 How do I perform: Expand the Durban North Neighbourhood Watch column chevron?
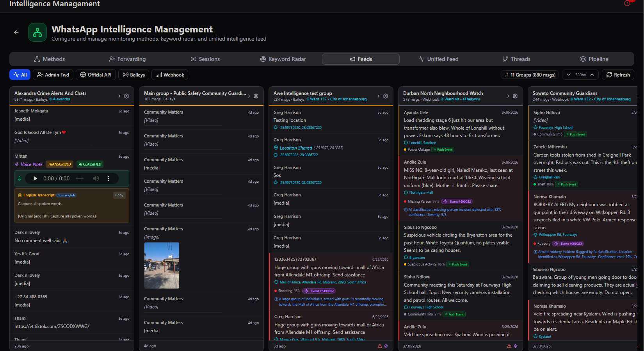coord(508,96)
